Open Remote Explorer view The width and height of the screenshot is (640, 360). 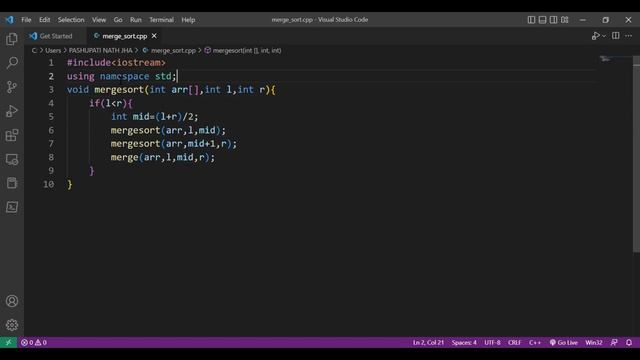(12, 159)
